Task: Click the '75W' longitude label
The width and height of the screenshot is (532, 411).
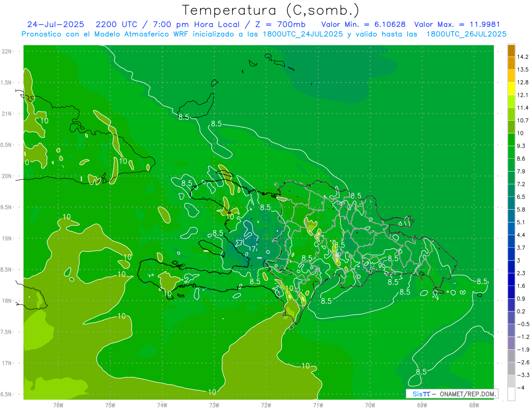Action: coord(110,405)
